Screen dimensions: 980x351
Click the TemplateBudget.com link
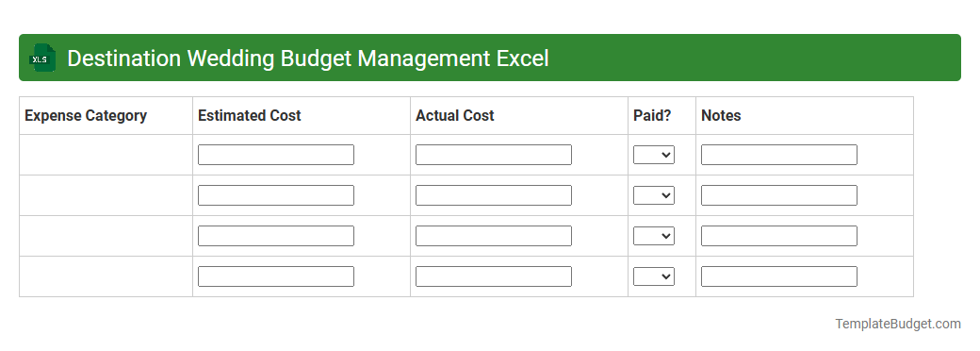tap(897, 324)
